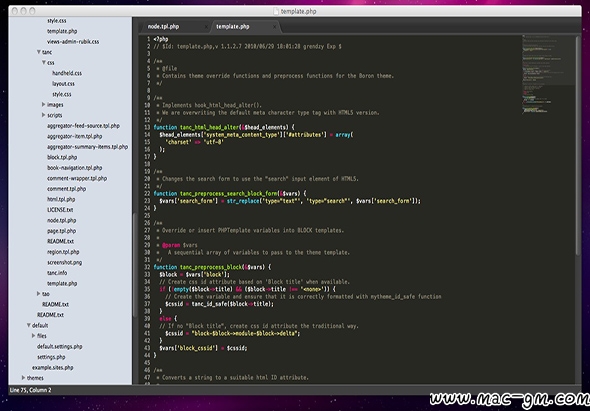
Task: Collapse the default folder
Action: [28, 325]
